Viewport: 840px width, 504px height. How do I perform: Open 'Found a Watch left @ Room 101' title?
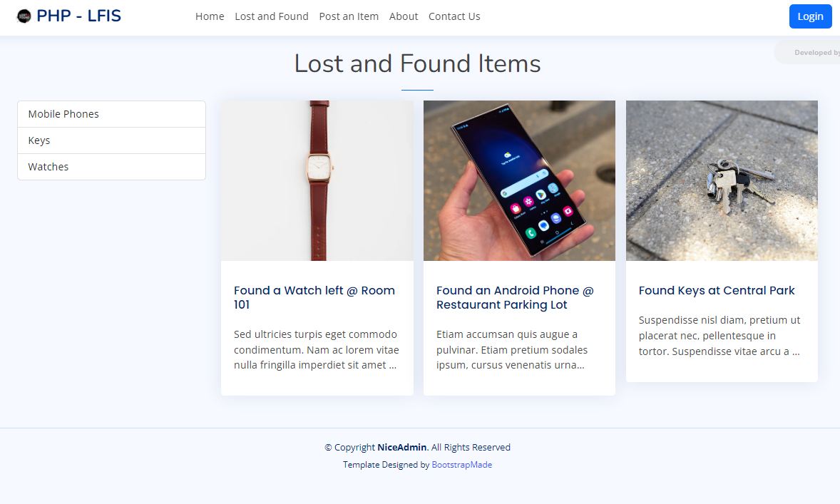314,297
